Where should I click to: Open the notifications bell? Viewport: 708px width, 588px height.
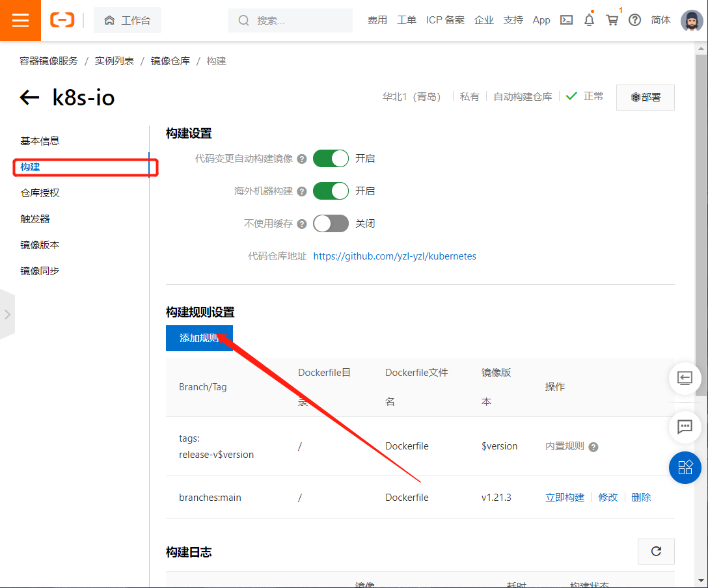pyautogui.click(x=589, y=20)
